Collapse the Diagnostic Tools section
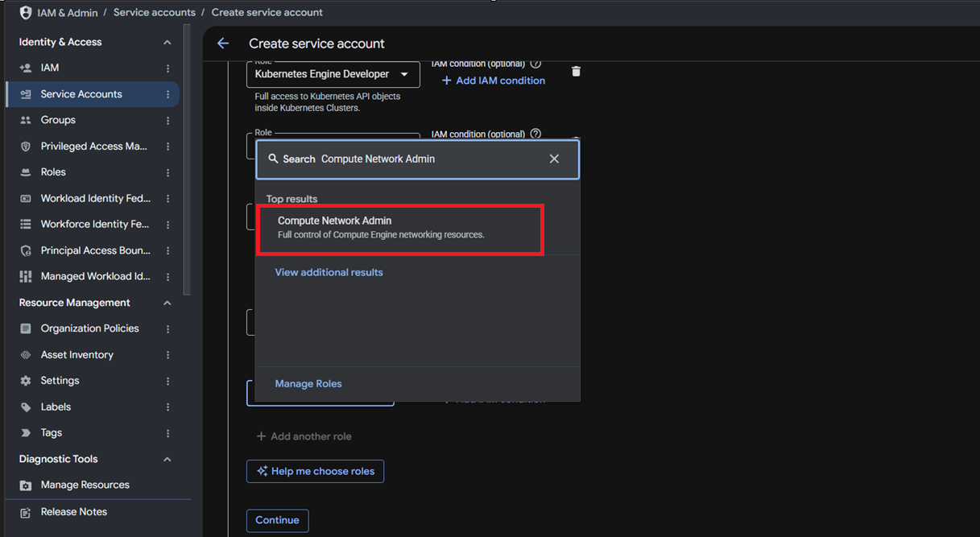Viewport: 980px width, 537px height. tap(167, 459)
